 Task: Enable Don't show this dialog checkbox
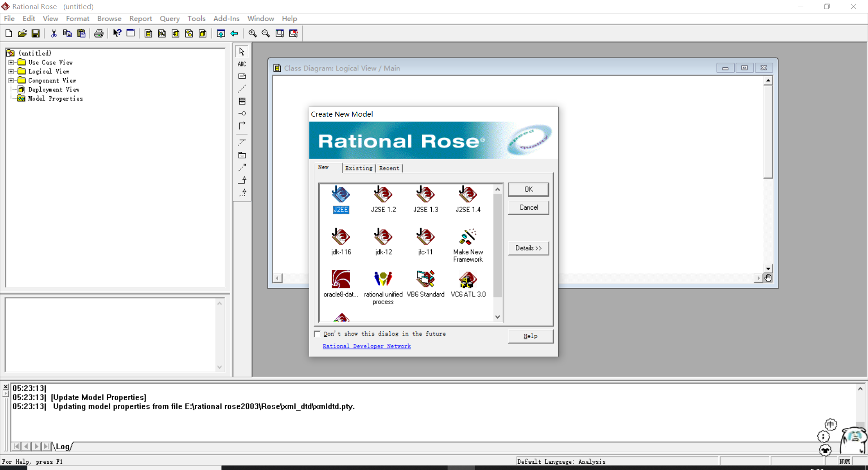(317, 334)
